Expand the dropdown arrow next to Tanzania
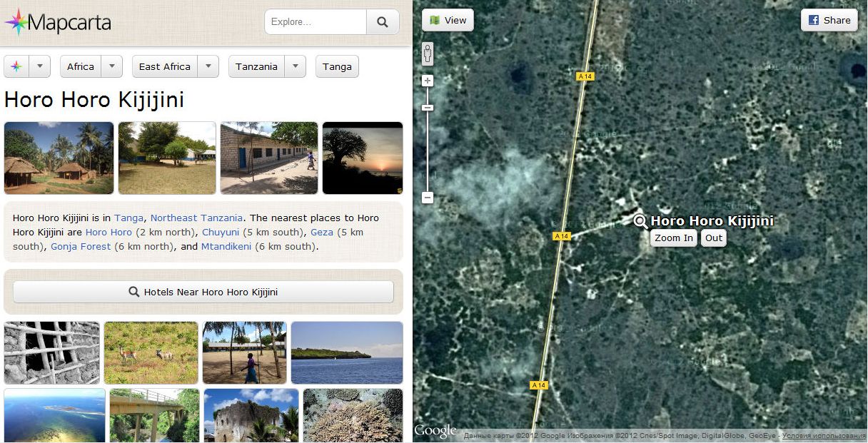 coord(296,66)
